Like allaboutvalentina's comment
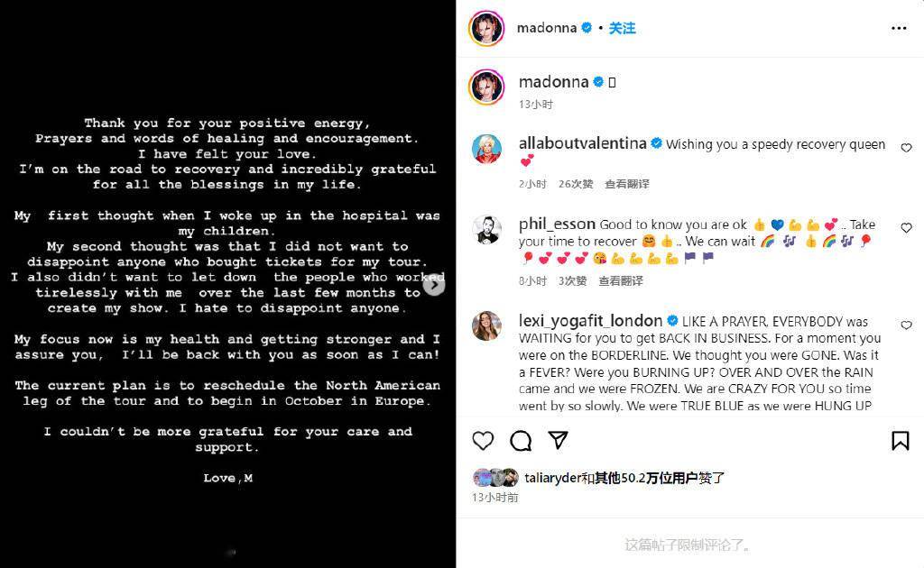 [x=906, y=148]
